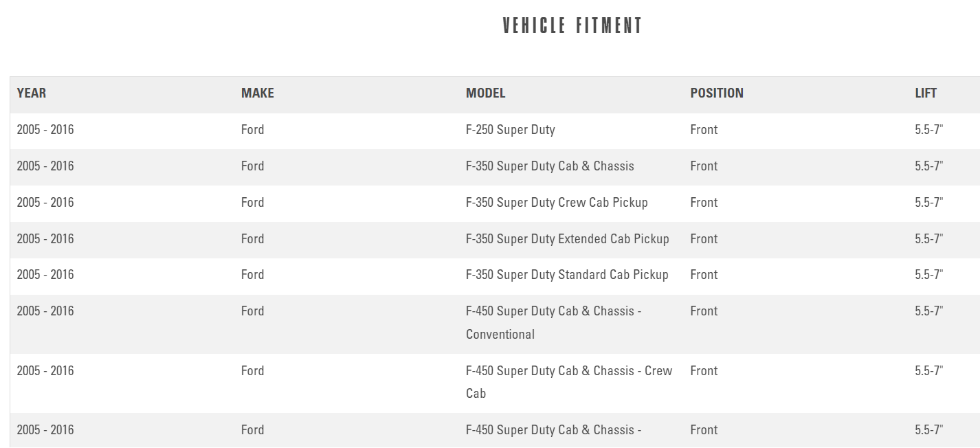
Task: Select F-350 Super Duty Extended Cab Pickup
Action: coord(567,239)
